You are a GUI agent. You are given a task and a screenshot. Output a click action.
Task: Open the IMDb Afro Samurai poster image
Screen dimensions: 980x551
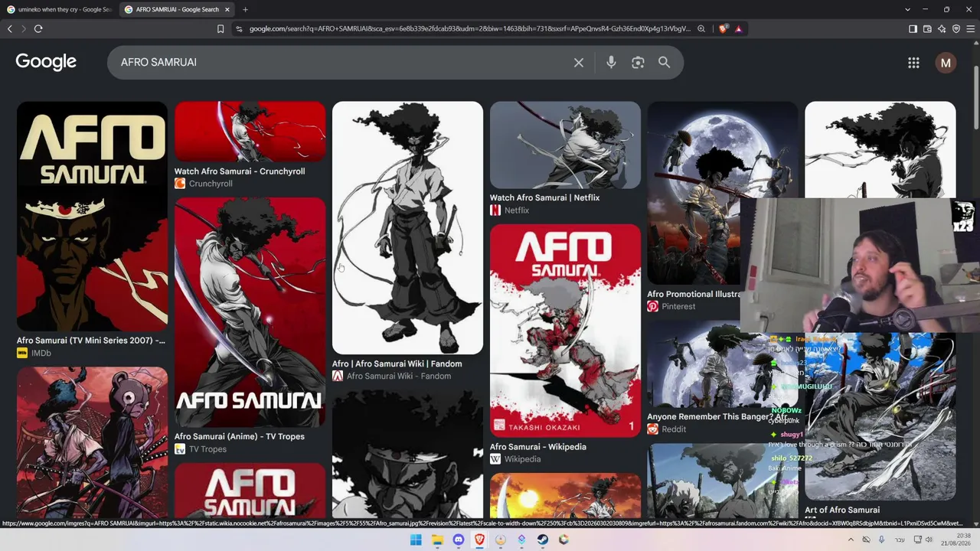pyautogui.click(x=92, y=216)
